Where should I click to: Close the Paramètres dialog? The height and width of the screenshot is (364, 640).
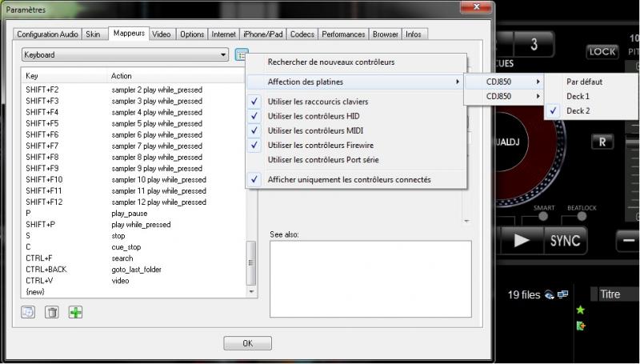coord(475,7)
